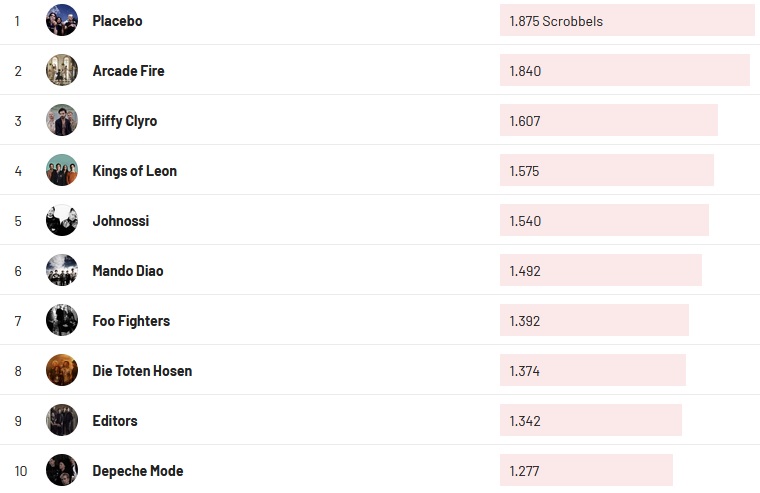Image resolution: width=760 pixels, height=493 pixels.
Task: Click the Biffy Clyro name link
Action: coord(124,121)
